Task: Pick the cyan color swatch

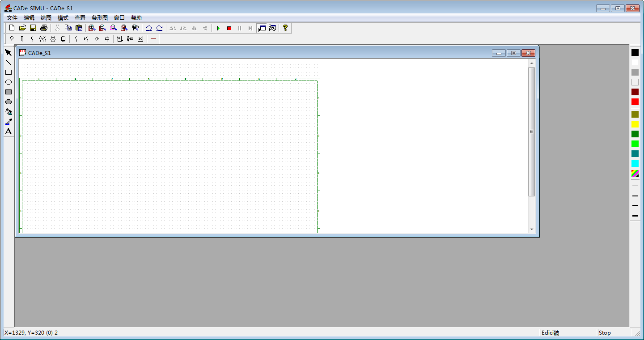Action: (635, 164)
